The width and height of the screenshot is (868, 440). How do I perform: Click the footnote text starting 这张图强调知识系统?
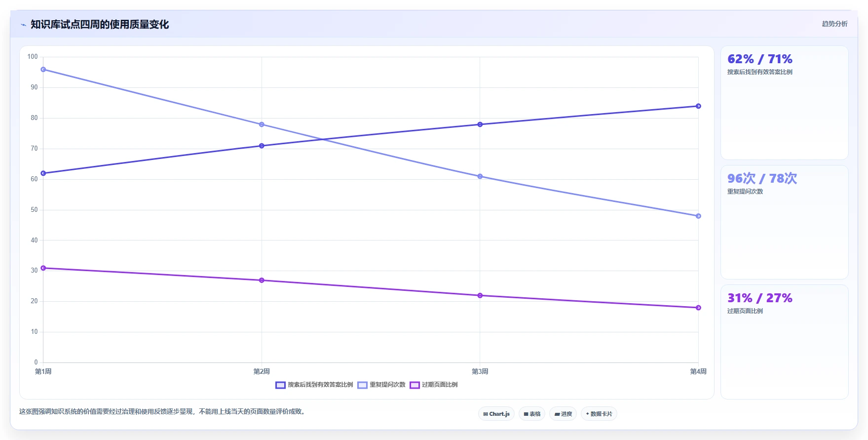pos(163,411)
